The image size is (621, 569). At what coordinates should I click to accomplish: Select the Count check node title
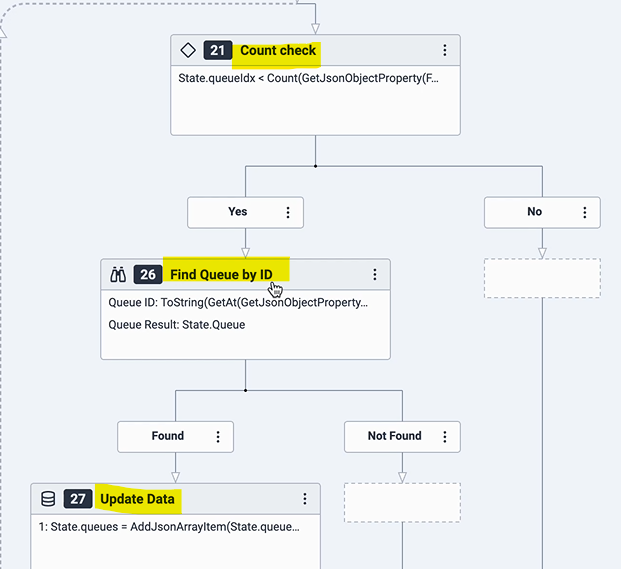278,50
